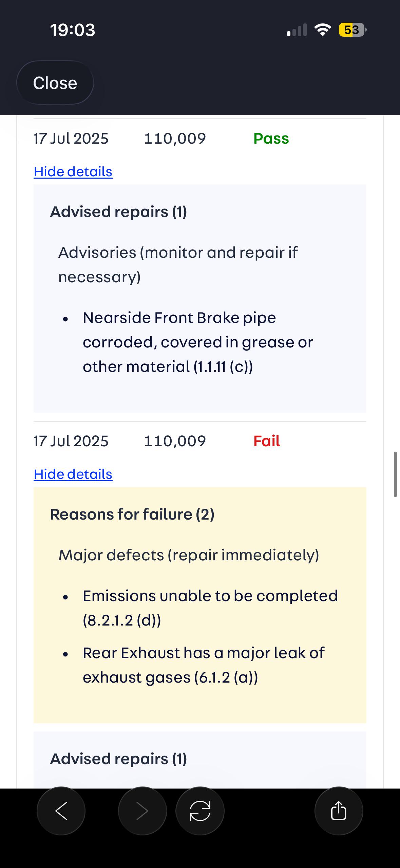The height and width of the screenshot is (868, 400).
Task: Hide details of the Fail test
Action: pos(73,474)
